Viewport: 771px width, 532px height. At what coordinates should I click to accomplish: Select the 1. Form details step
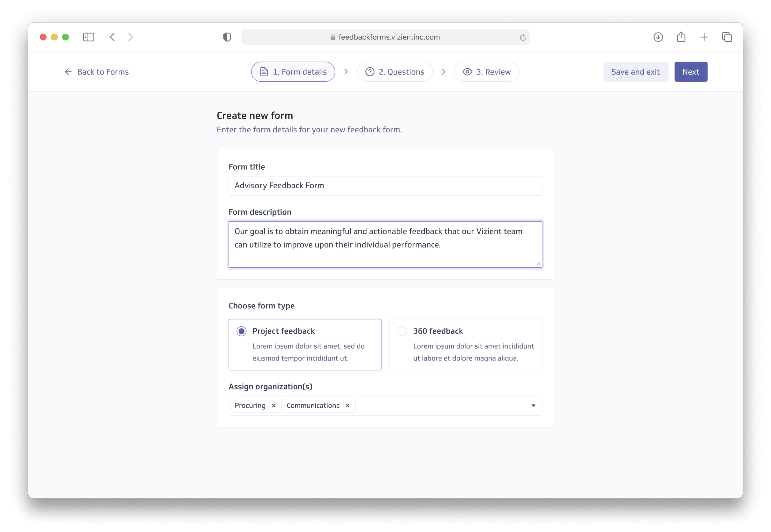[293, 72]
